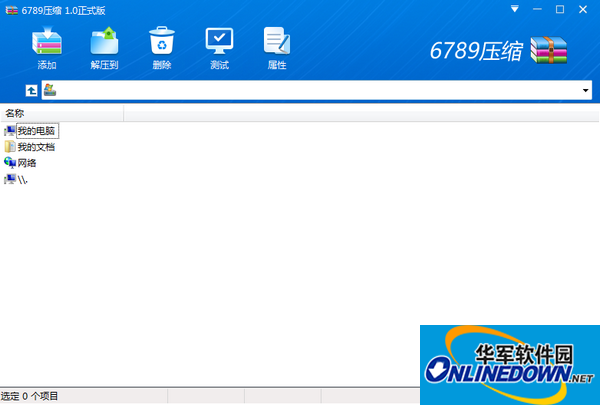Click the 我的电脑 computer icon

coord(10,131)
